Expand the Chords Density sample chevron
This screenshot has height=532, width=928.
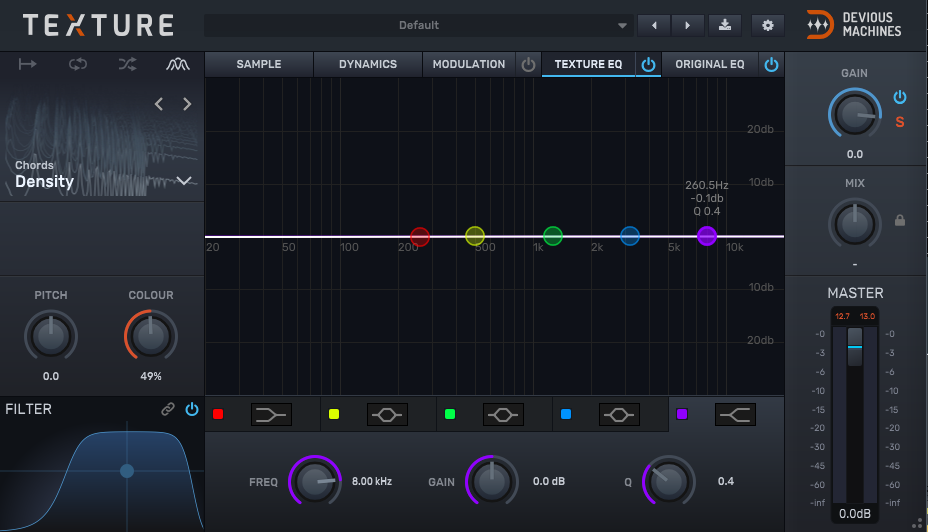point(184,180)
